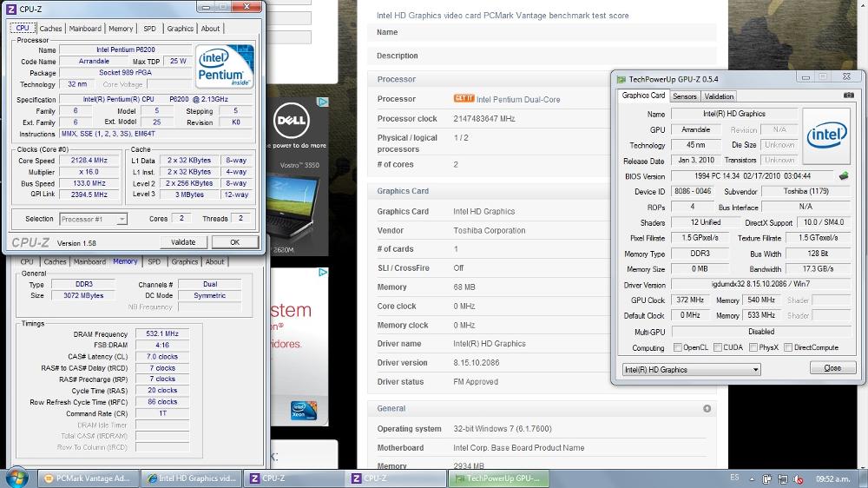Viewport: 868px width, 488px height.
Task: Open the SPD tab in the top CPU-Z window
Action: tap(149, 29)
